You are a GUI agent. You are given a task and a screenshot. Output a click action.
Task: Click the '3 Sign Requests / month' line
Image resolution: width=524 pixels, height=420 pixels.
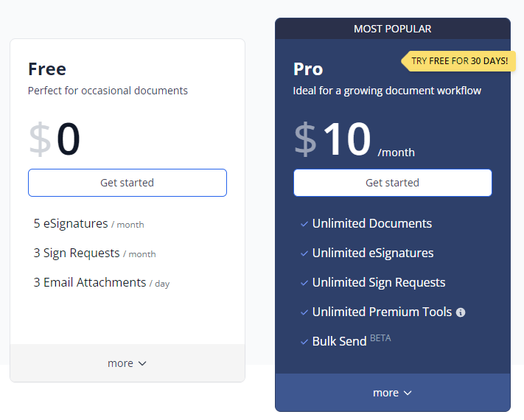(94, 253)
